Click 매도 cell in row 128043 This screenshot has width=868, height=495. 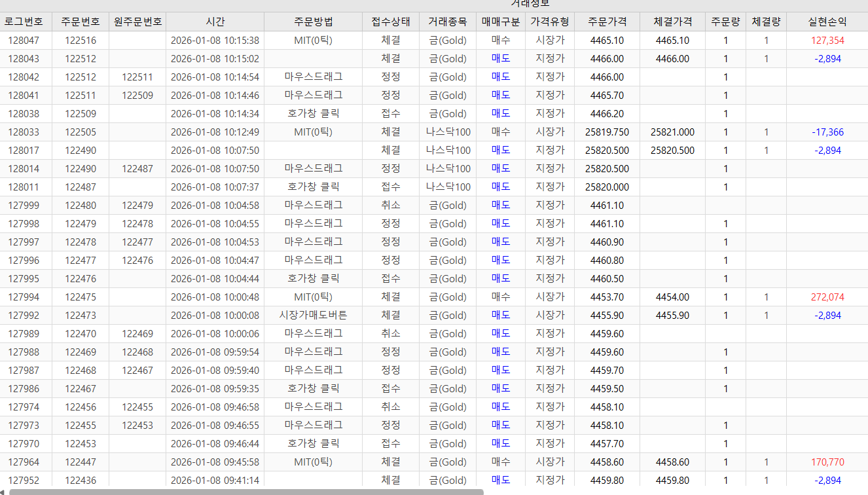(x=501, y=58)
